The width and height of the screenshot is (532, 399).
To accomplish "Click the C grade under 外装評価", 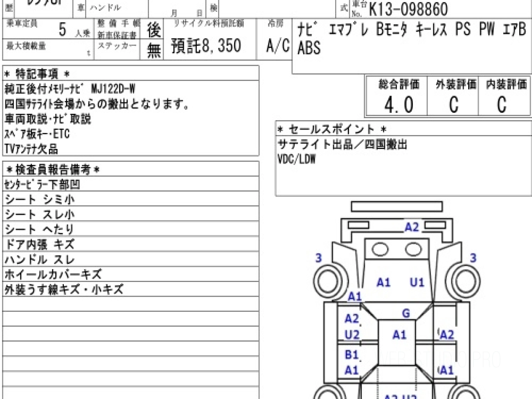I will coord(453,105).
